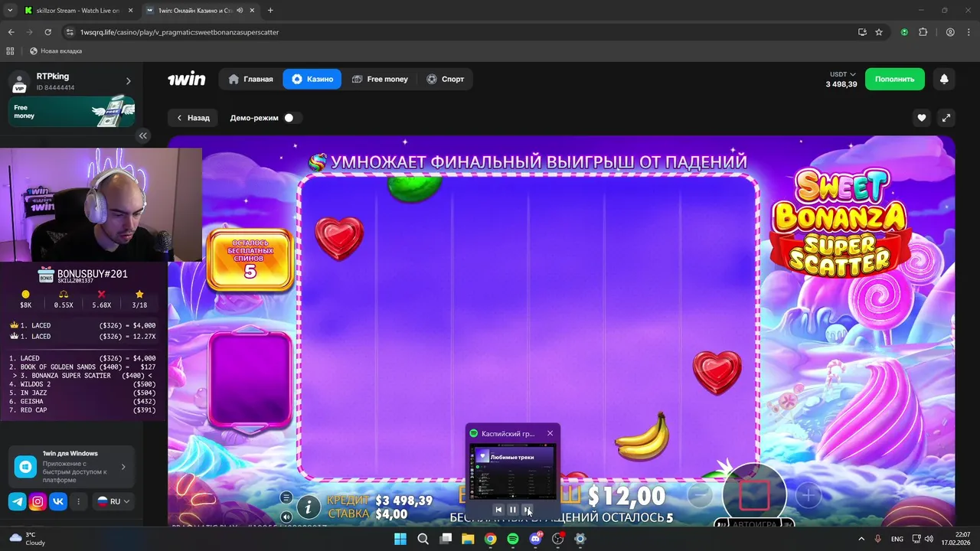This screenshot has width=980, height=551.
Task: Open a new browser tab
Action: pyautogui.click(x=270, y=11)
